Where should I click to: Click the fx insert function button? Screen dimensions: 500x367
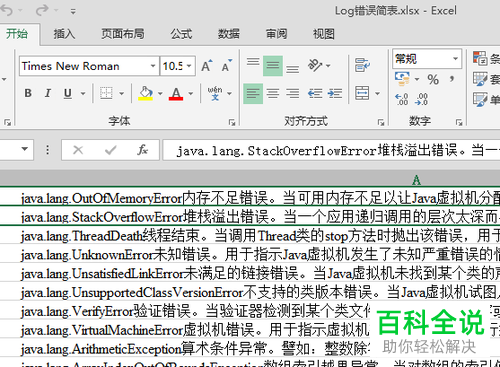tap(142, 150)
